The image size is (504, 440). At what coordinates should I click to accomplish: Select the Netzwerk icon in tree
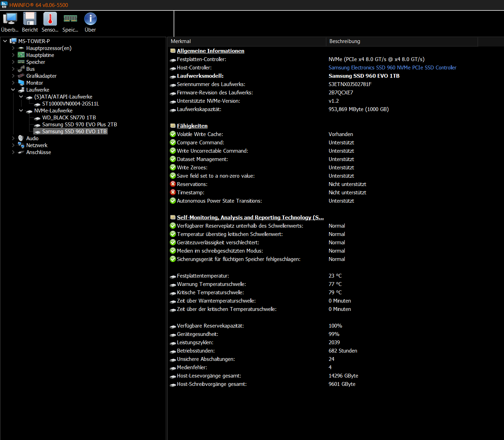[x=21, y=145]
